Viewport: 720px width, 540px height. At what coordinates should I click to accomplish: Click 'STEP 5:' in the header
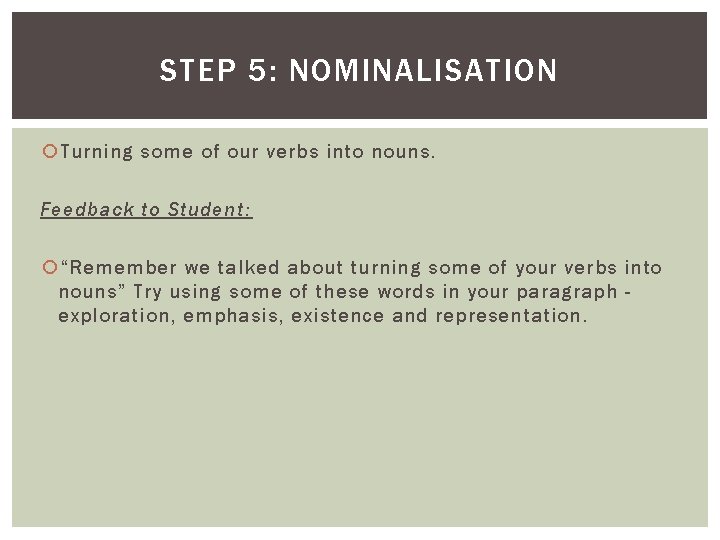pyautogui.click(x=219, y=70)
